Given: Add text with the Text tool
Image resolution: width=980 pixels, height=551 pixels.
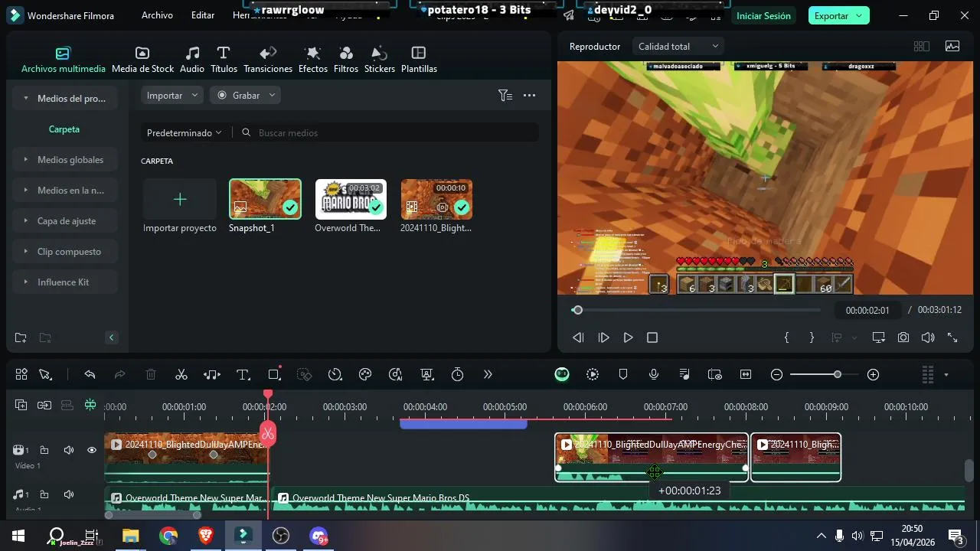Looking at the screenshot, I should [x=243, y=374].
